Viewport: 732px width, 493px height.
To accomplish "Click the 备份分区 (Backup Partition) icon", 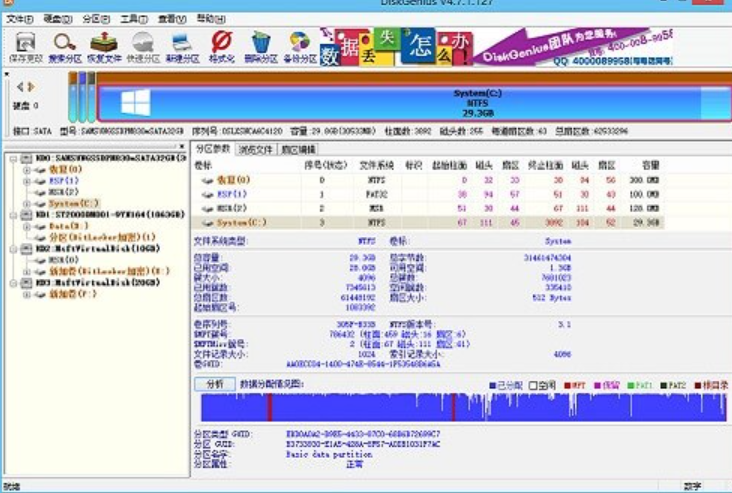I will [299, 47].
